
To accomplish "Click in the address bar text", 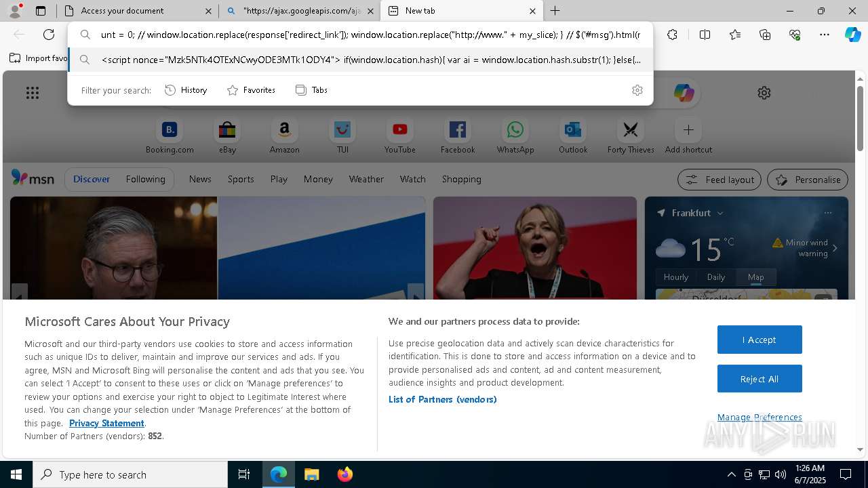I will pyautogui.click(x=370, y=35).
